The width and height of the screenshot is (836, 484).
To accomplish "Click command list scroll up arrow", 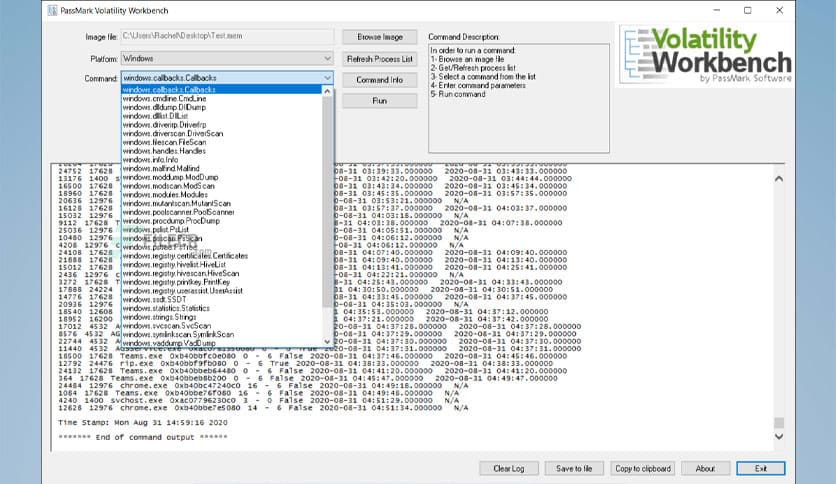I will click(x=327, y=91).
